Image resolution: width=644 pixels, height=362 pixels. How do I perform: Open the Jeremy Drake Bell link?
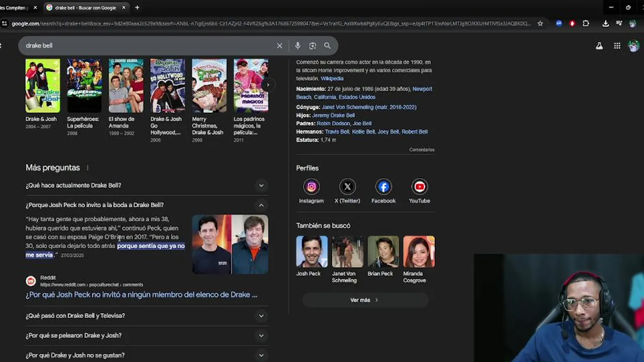click(x=333, y=115)
